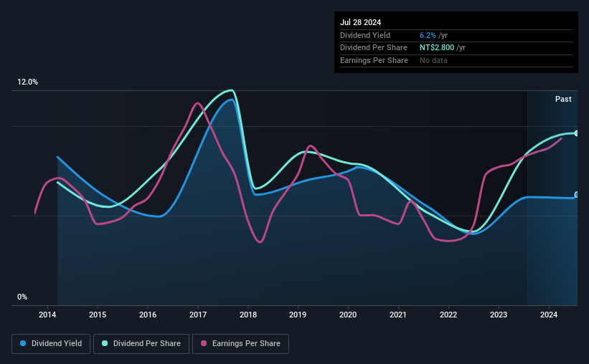The image size is (589, 364).
Task: Click the Jul 28 2024 tooltip date
Action: 361,22
